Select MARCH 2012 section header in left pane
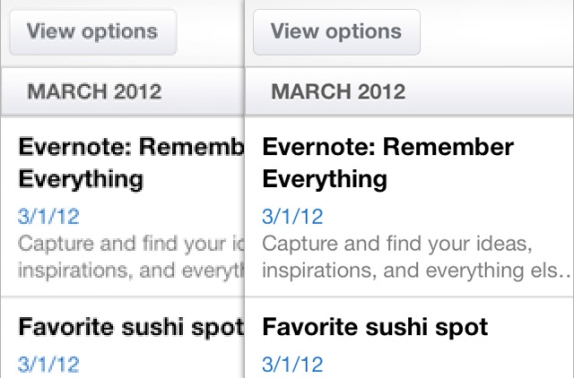574x378 pixels. click(123, 91)
